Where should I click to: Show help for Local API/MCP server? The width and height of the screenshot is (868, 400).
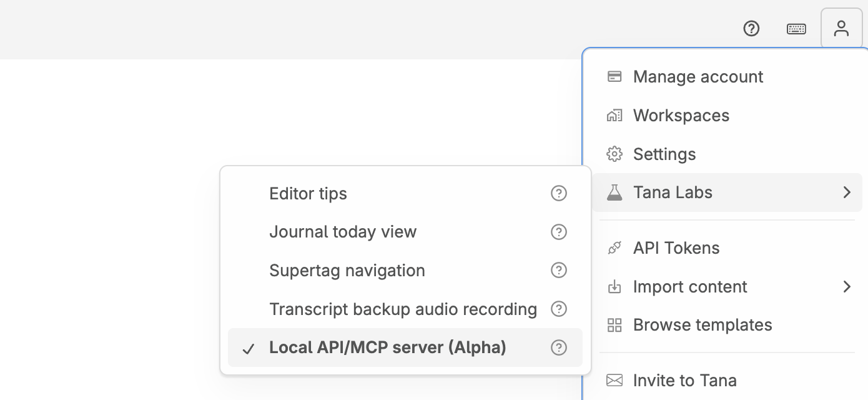coord(558,347)
